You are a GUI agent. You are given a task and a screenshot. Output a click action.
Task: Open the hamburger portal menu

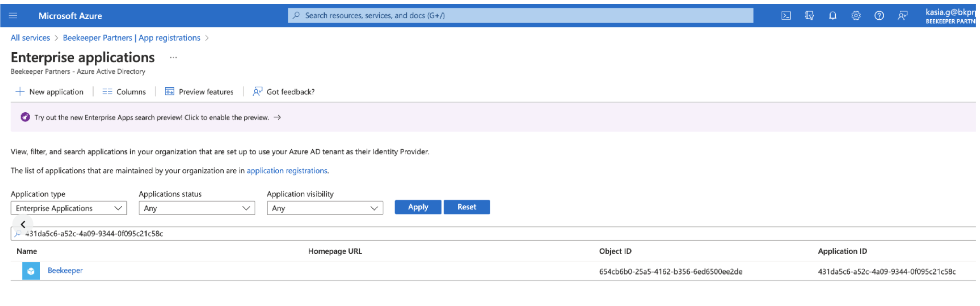coord(13,16)
